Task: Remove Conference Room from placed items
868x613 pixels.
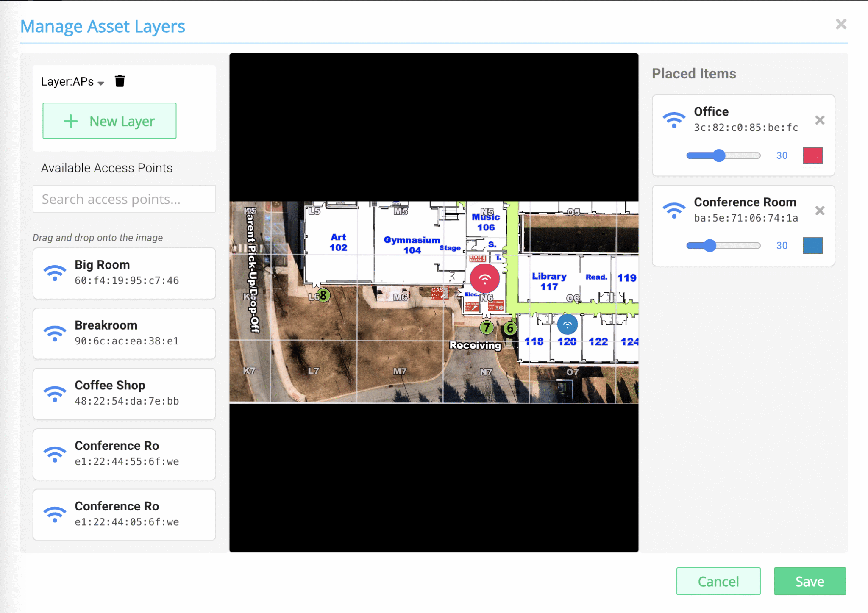Action: click(x=820, y=211)
